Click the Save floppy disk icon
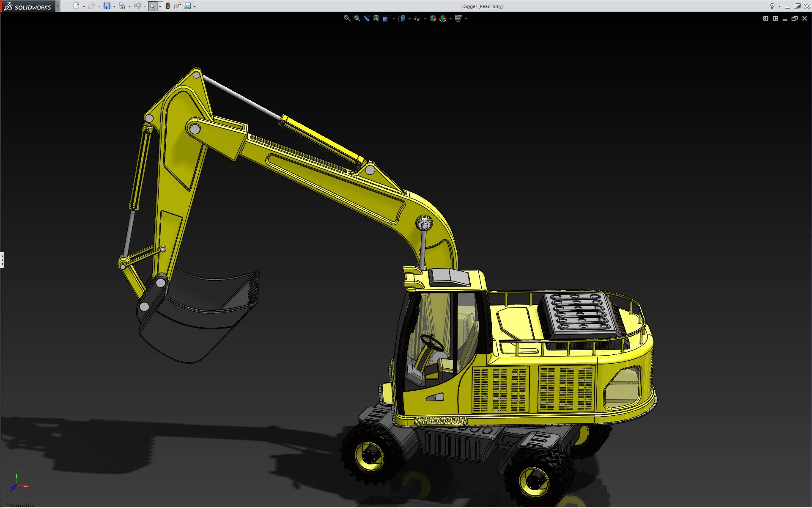The image size is (812, 508). pyautogui.click(x=107, y=6)
